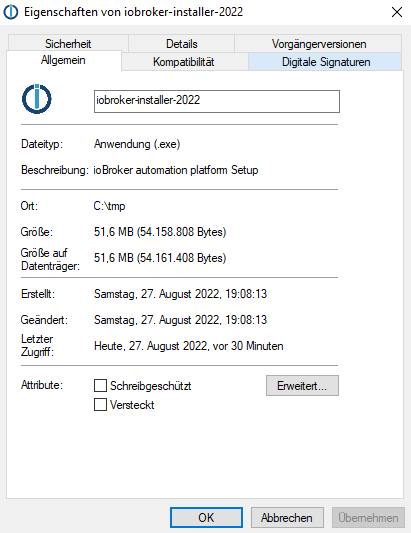This screenshot has height=533, width=411.
Task: Enable the Schreibgeschützt checkbox
Action: [x=100, y=386]
